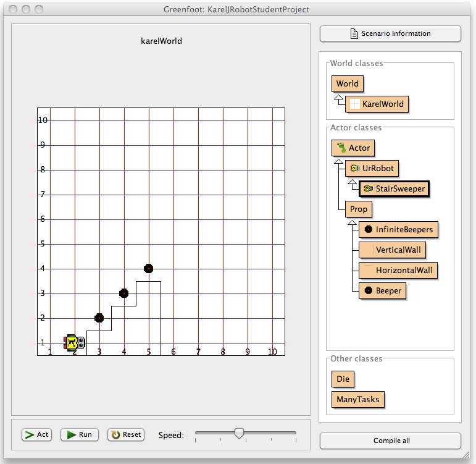Click the robot in the karelWorld grid

click(74, 342)
